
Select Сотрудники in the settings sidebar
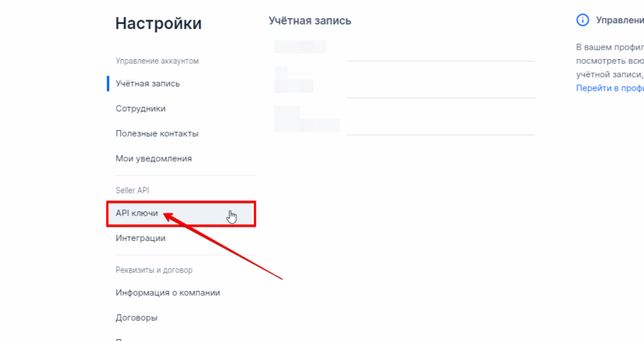141,108
